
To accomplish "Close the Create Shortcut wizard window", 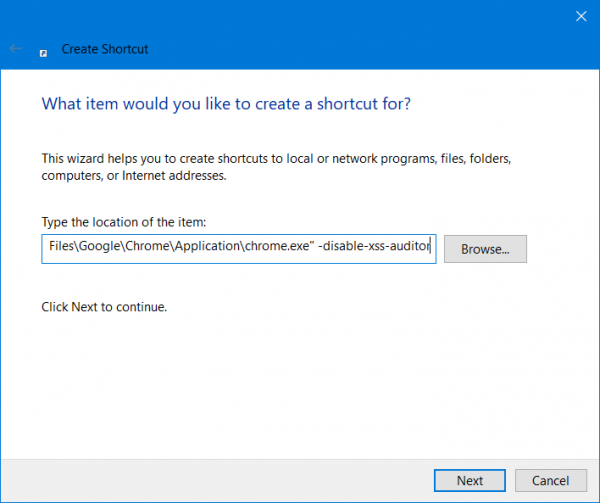I will (x=580, y=16).
